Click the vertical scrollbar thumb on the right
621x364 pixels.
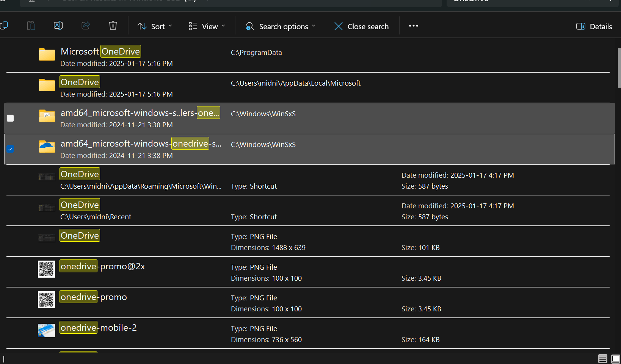(x=619, y=68)
